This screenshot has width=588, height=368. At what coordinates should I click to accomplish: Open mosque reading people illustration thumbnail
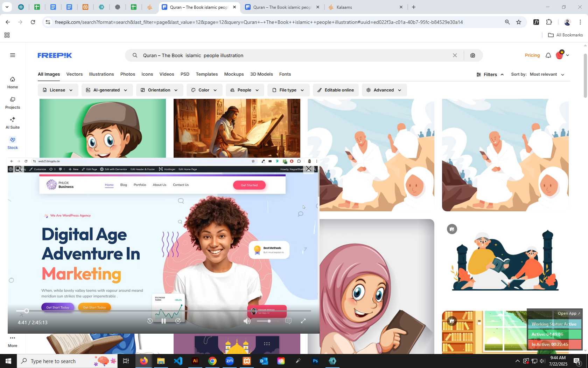click(x=505, y=261)
